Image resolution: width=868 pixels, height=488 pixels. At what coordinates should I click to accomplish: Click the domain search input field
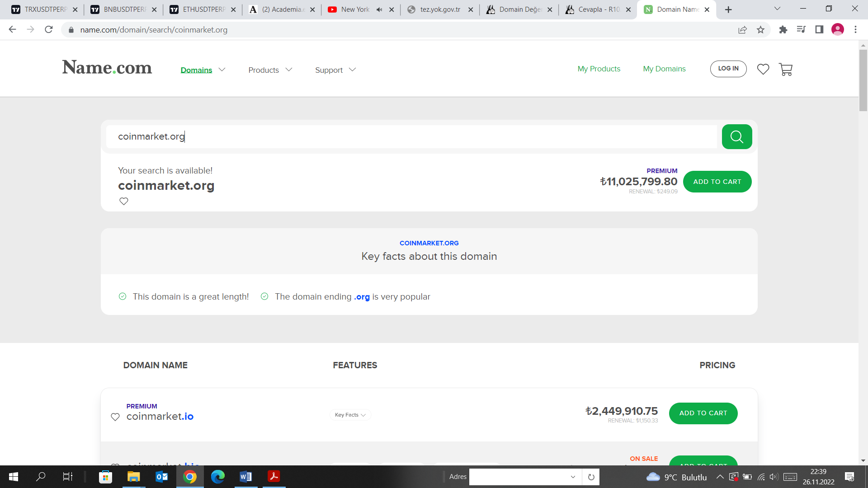pyautogui.click(x=411, y=136)
